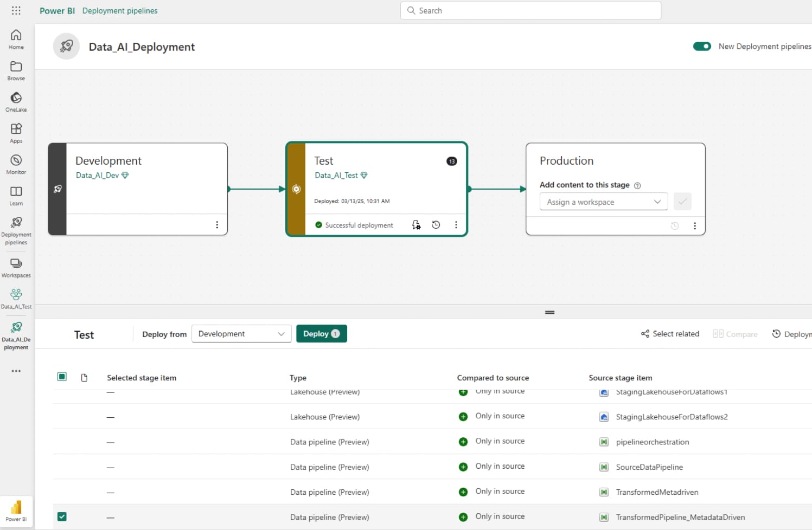Click the panel resize handle
Image resolution: width=812 pixels, height=530 pixels.
(549, 312)
